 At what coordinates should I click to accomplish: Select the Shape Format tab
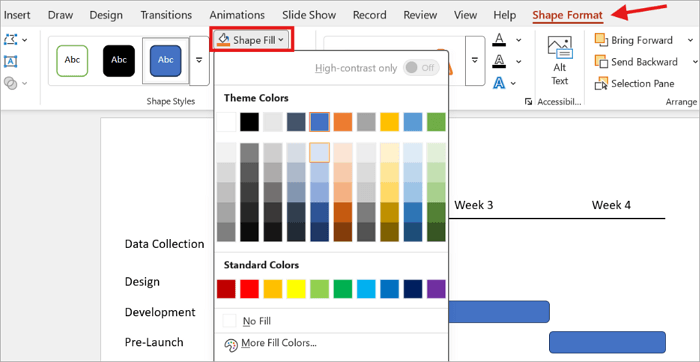click(567, 15)
